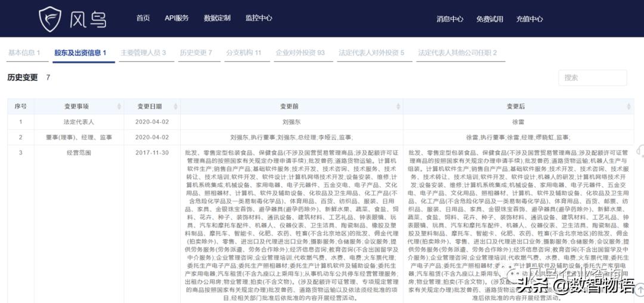
Task: Click the name 刘强东 in the 法定代表人 row
Action: [x=291, y=122]
